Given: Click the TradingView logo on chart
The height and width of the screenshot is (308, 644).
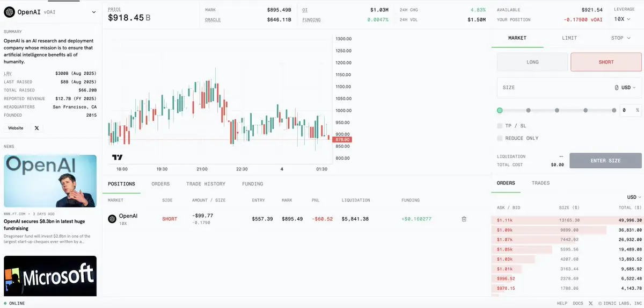Looking at the screenshot, I should tap(117, 157).
